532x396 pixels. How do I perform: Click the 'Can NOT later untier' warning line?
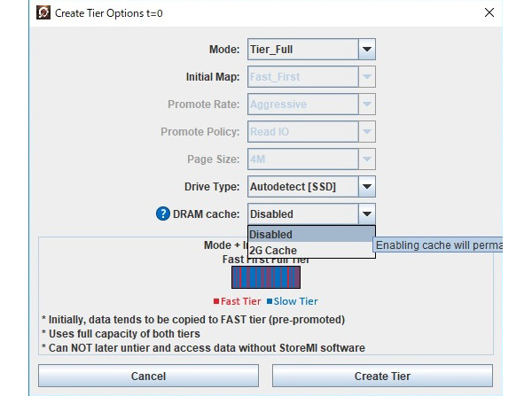click(x=204, y=348)
